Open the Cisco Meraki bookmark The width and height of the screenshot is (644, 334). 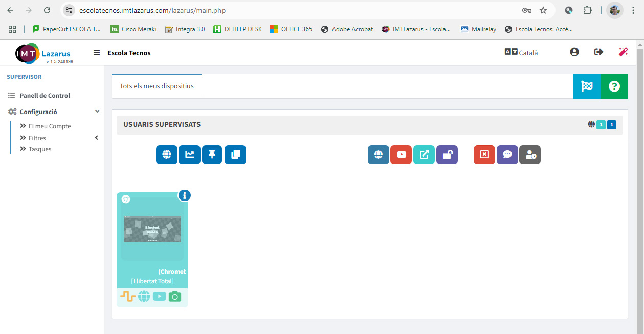(134, 29)
